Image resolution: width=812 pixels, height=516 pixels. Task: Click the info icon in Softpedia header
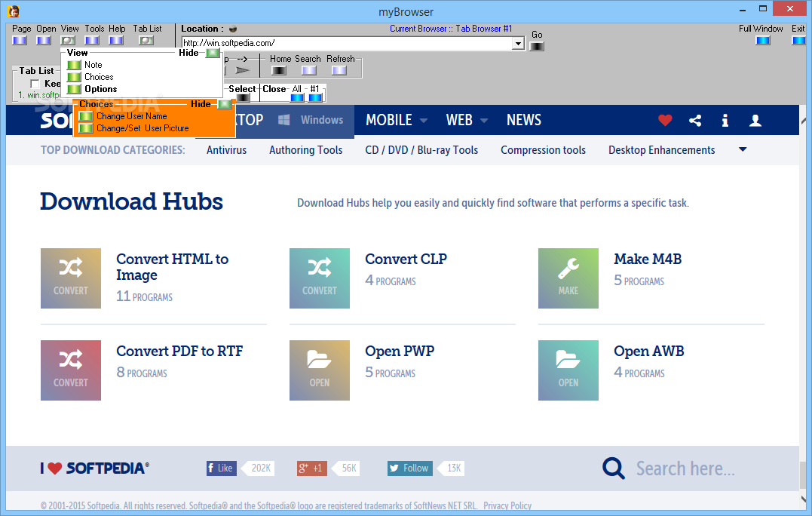click(x=725, y=121)
